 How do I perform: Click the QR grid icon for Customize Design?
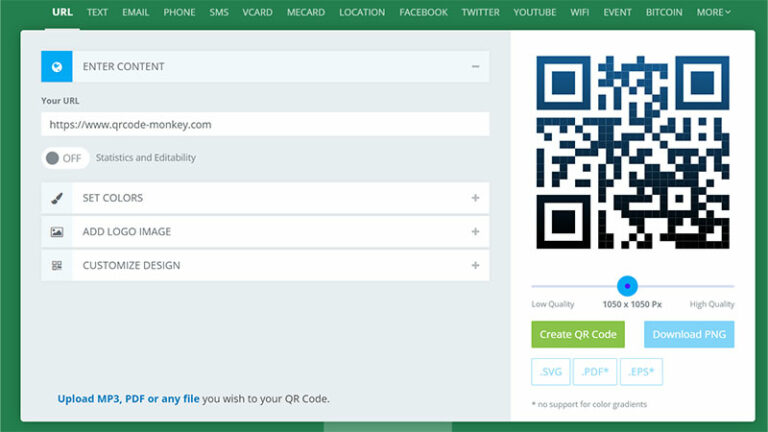57,266
